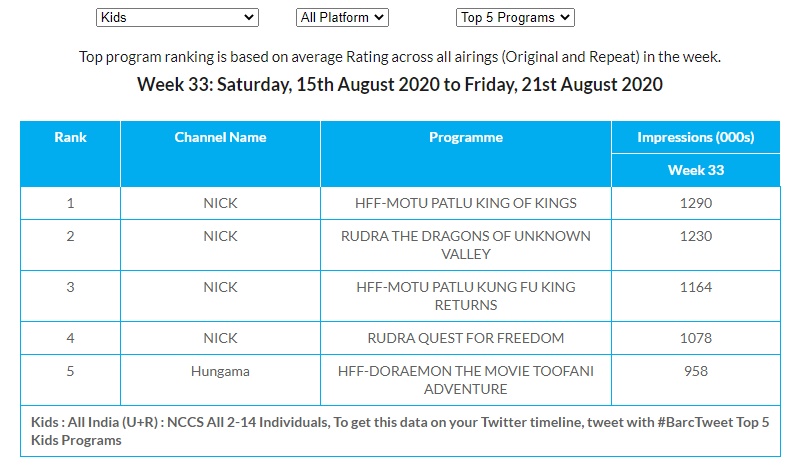This screenshot has width=800, height=470.
Task: Select Rudra Quest for Freedom programme
Action: [x=466, y=338]
